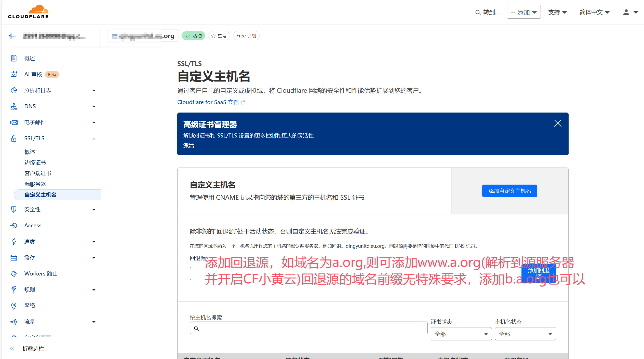Click the Access arrow-circle icon
This screenshot has width=644, height=359.
click(x=14, y=226)
